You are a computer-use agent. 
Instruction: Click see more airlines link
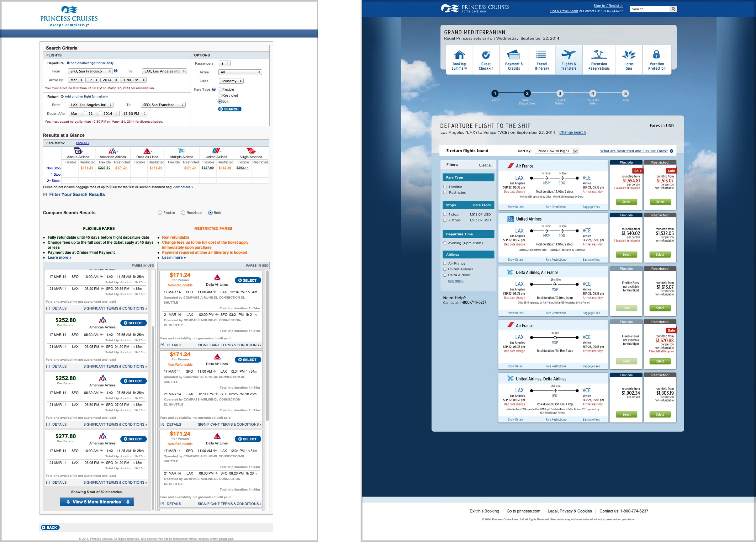(x=455, y=281)
